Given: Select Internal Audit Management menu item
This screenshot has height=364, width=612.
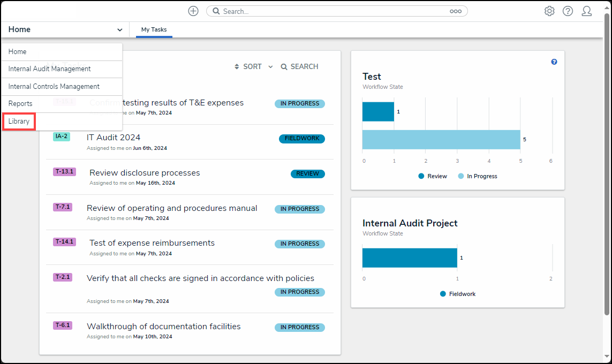Looking at the screenshot, I should [x=49, y=69].
